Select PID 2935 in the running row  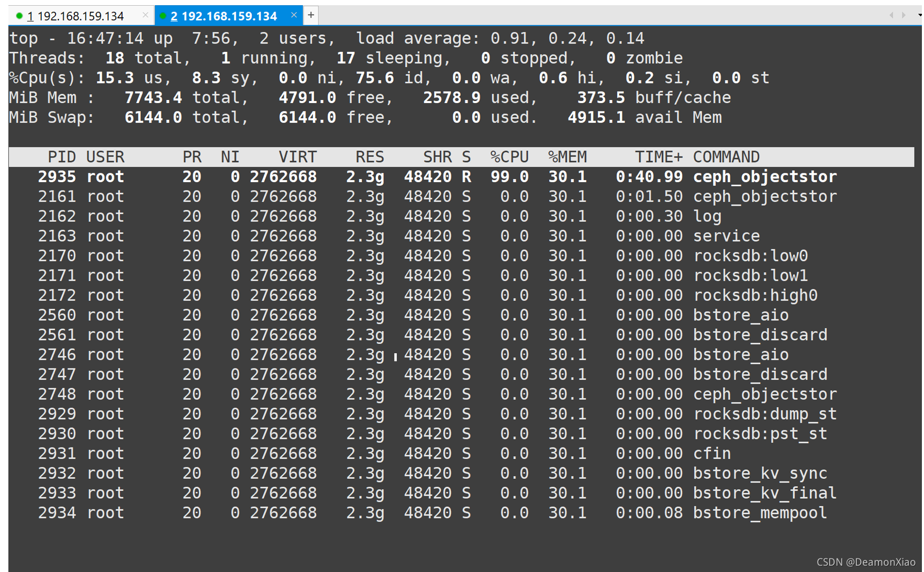pos(57,177)
